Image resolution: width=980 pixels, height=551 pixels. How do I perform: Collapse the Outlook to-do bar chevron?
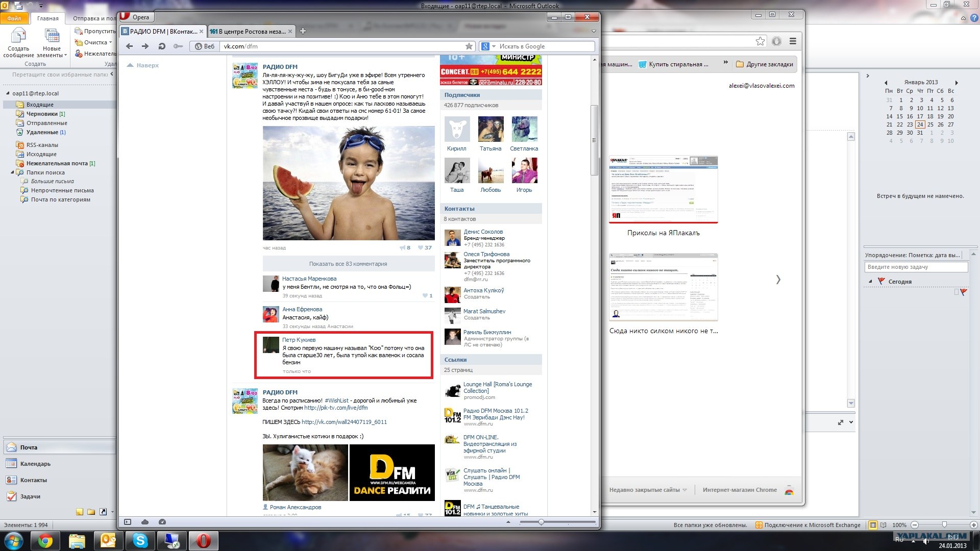[x=868, y=76]
